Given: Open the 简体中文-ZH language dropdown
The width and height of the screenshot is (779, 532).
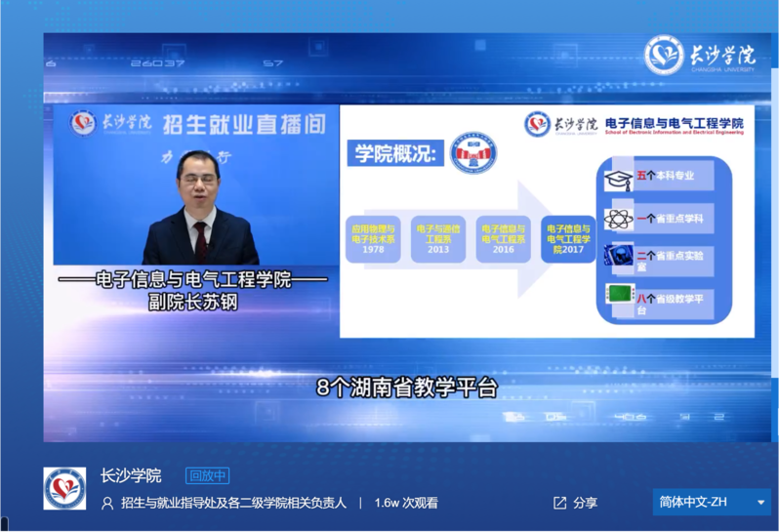Looking at the screenshot, I should tap(712, 502).
